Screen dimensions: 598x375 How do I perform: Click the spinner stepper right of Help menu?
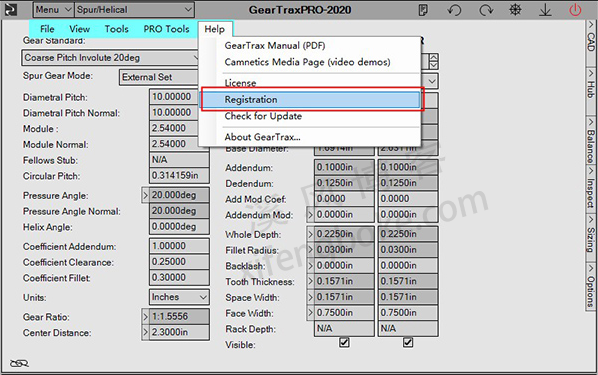pyautogui.click(x=433, y=61)
